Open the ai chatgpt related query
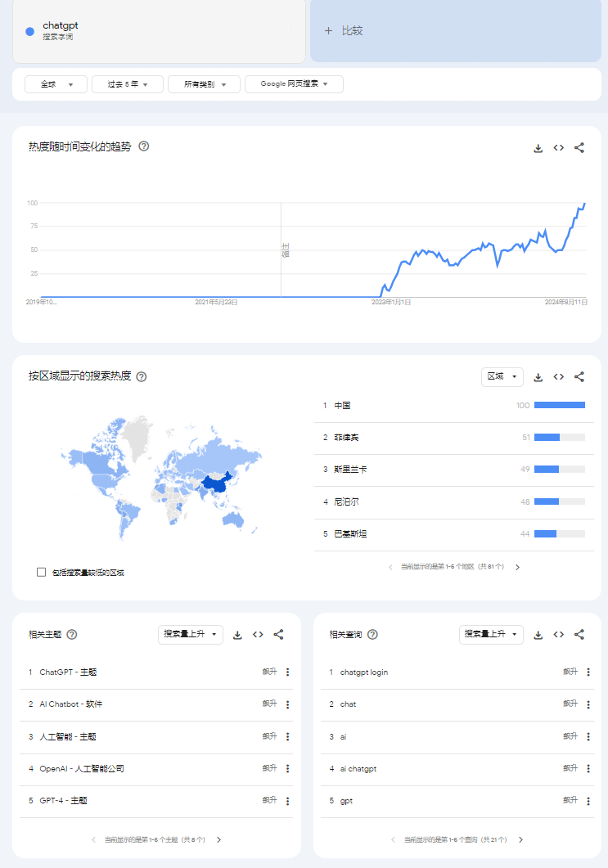Viewport: 608px width, 868px height. click(x=358, y=768)
